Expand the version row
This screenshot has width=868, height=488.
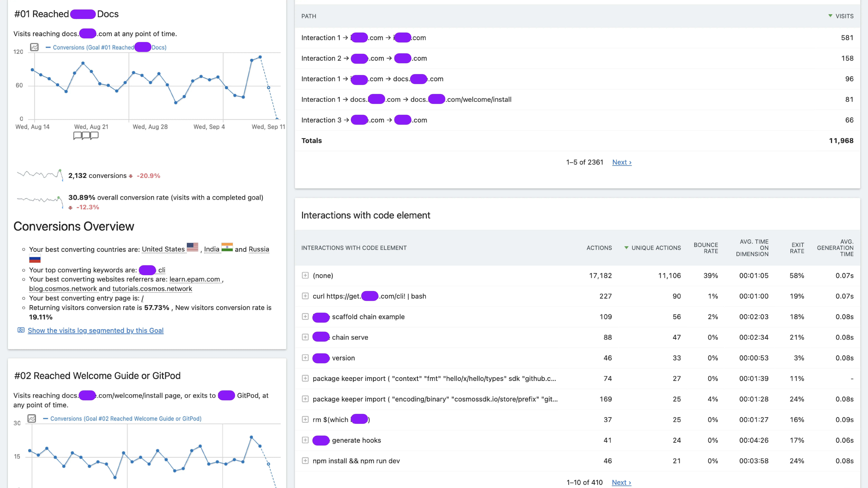click(x=305, y=358)
